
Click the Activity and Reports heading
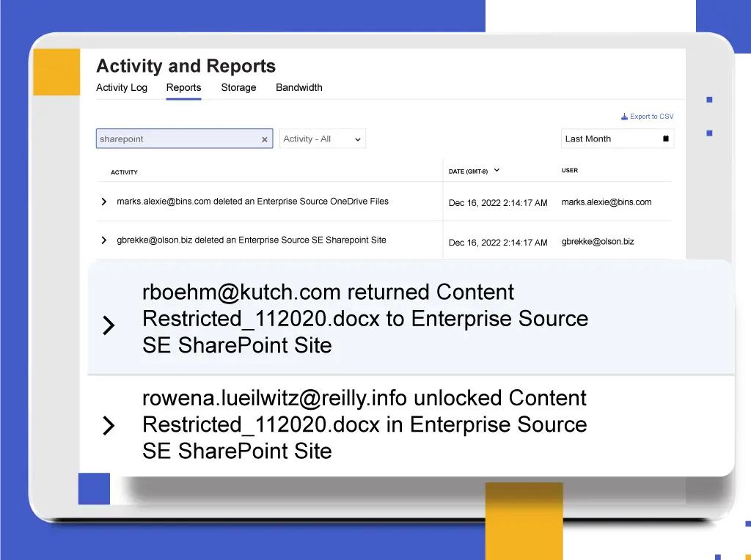click(x=186, y=66)
